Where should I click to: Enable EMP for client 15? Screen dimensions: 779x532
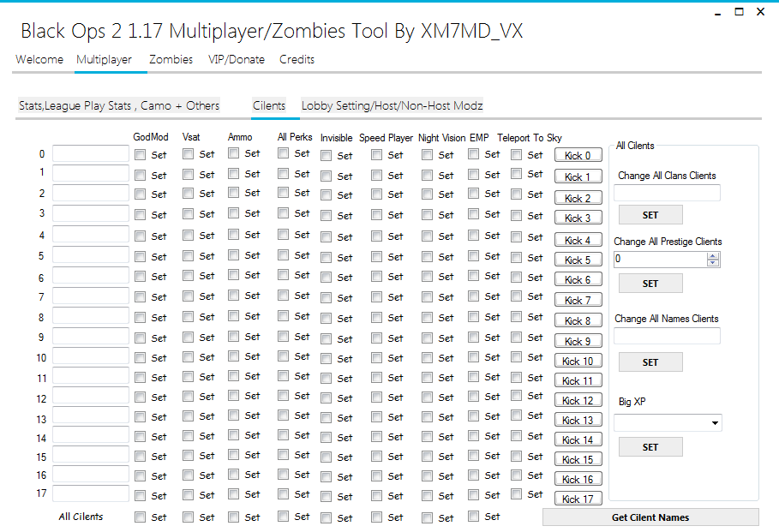(x=473, y=456)
